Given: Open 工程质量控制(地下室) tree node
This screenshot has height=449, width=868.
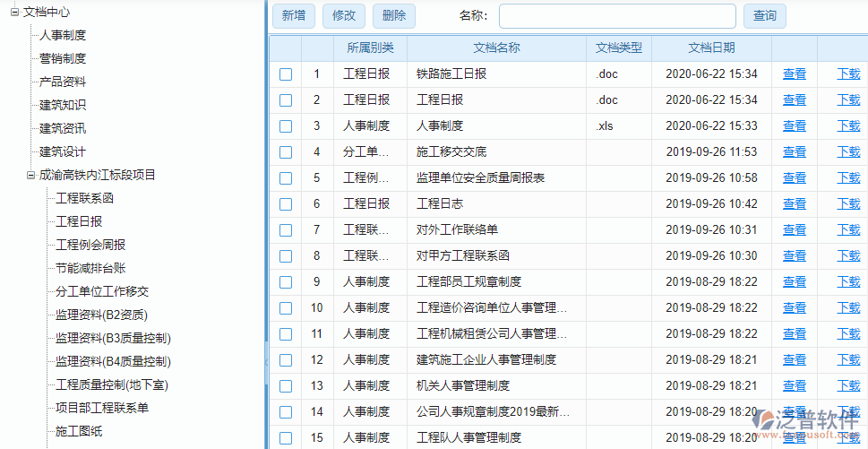Looking at the screenshot, I should click(x=112, y=384).
